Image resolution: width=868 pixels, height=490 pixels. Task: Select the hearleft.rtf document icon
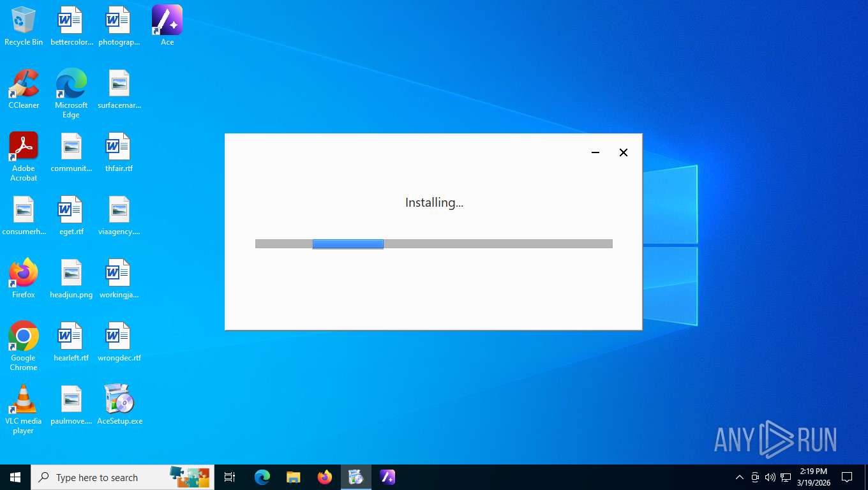click(x=71, y=342)
